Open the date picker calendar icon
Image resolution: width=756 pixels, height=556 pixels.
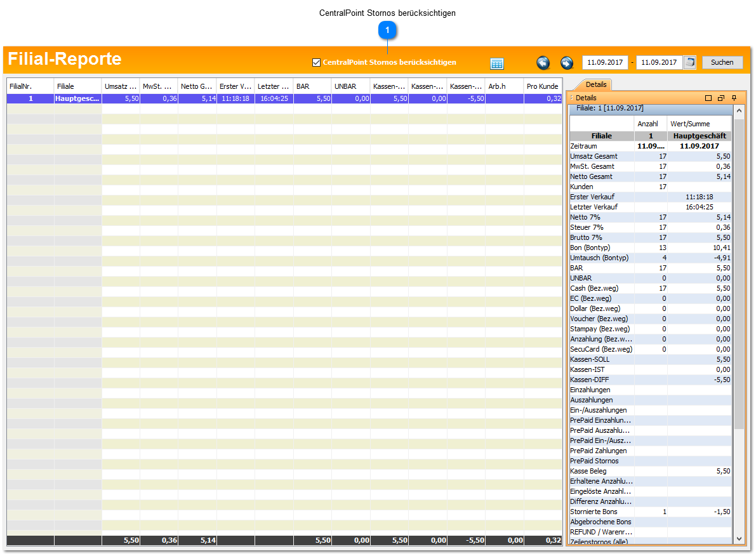pos(690,62)
